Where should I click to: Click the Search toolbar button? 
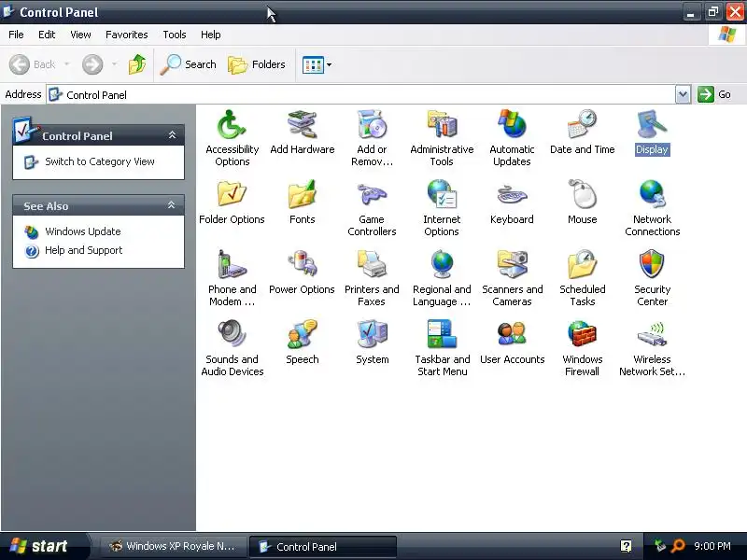(189, 64)
